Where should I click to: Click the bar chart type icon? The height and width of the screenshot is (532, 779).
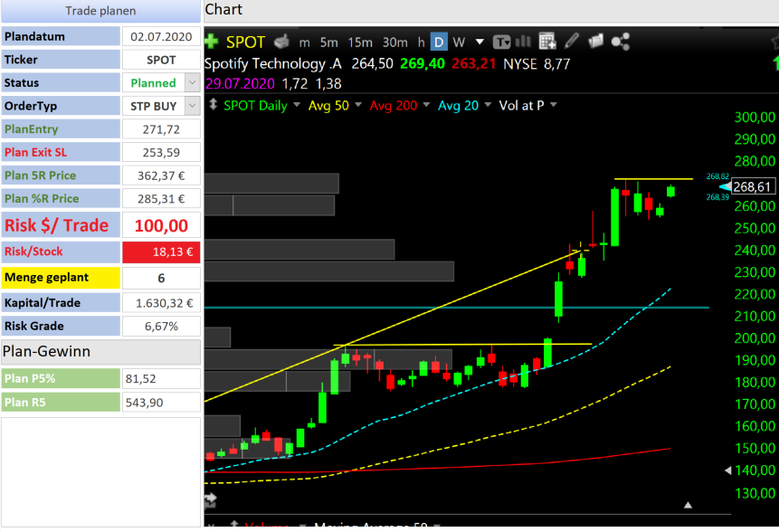tap(523, 42)
